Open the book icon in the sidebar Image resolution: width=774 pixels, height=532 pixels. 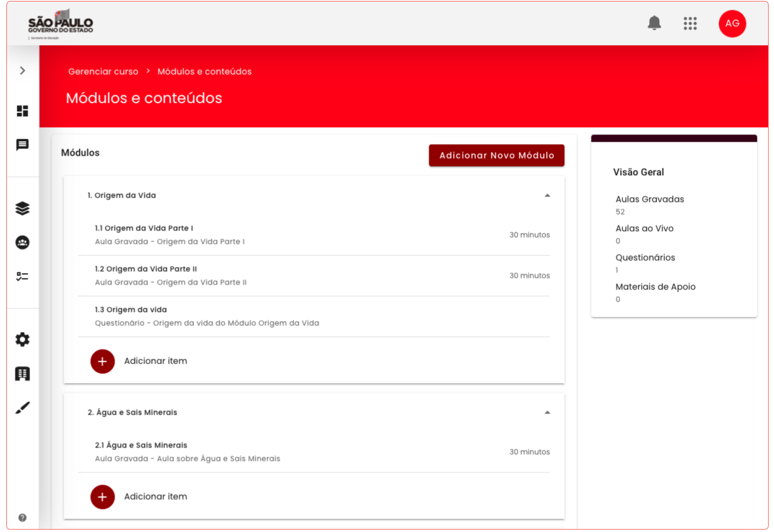(22, 374)
